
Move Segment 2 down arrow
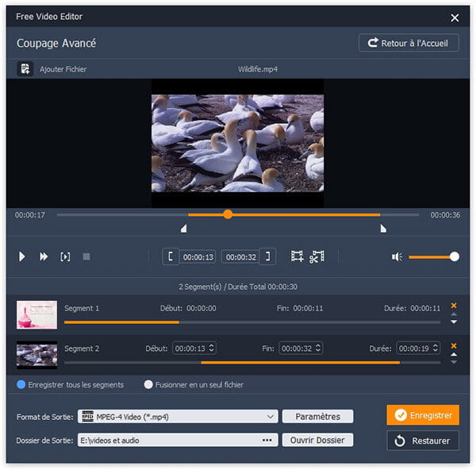454,362
